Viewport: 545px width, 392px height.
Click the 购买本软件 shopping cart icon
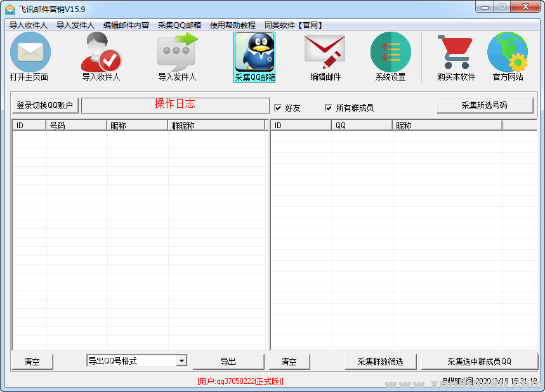pos(456,53)
